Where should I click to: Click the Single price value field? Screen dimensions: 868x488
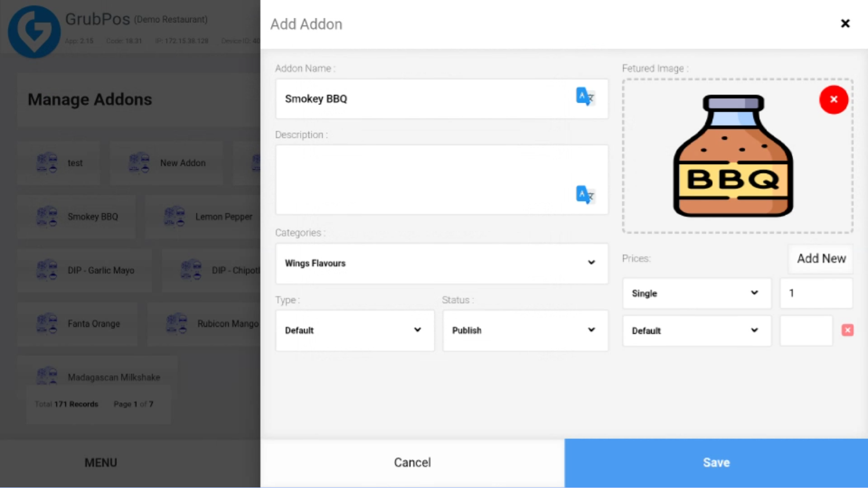tap(816, 293)
